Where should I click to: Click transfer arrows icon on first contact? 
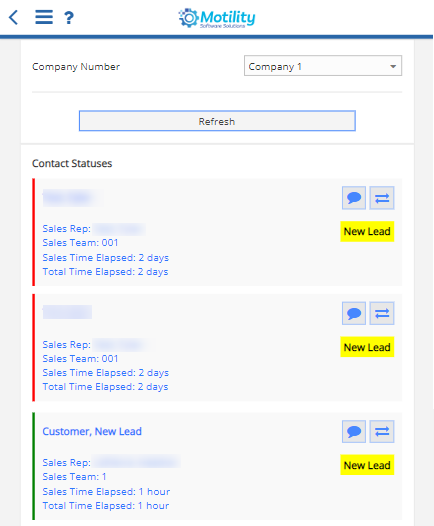point(382,198)
